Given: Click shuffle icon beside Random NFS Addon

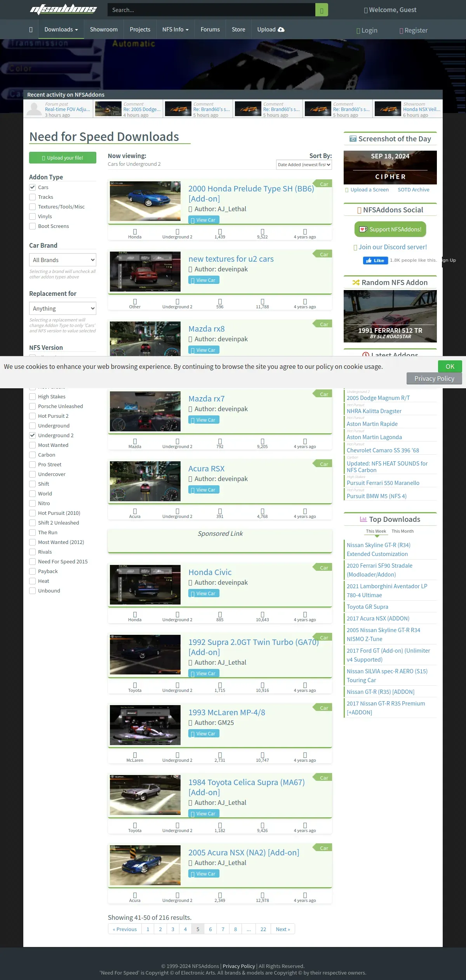Looking at the screenshot, I should click(356, 282).
